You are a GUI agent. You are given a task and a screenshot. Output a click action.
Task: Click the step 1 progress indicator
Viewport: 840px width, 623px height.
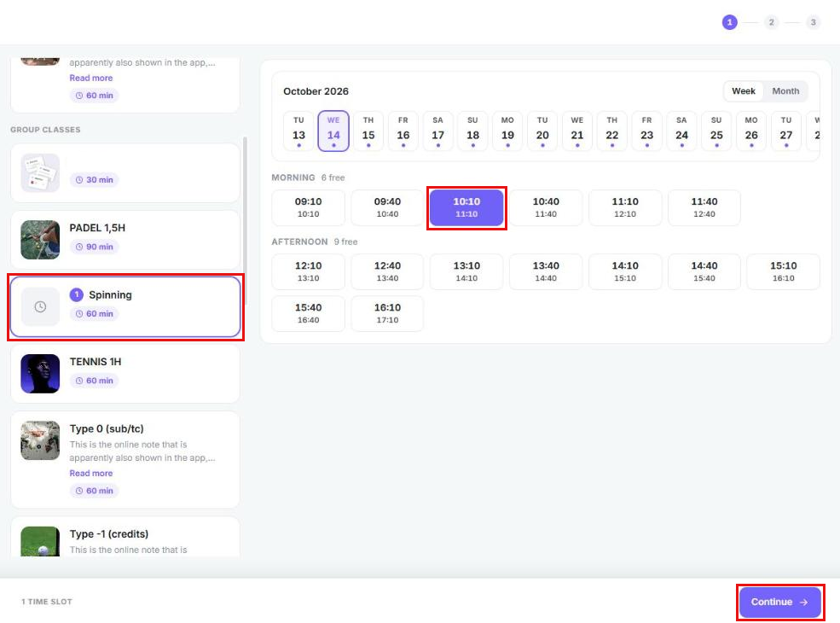click(x=729, y=22)
